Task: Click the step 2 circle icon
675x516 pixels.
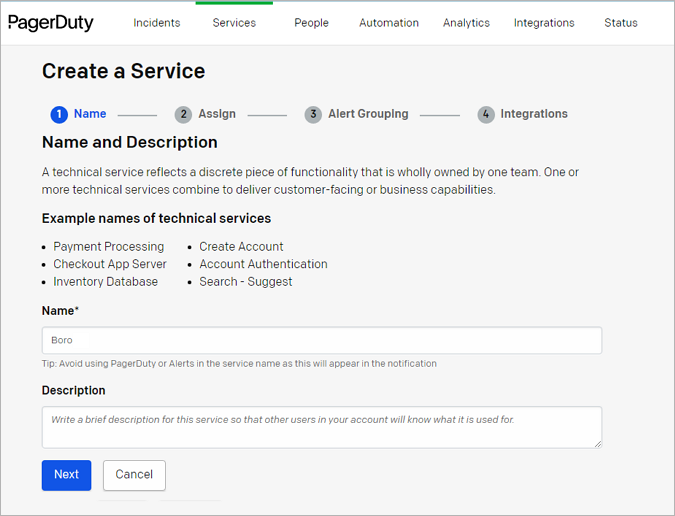Action: click(183, 114)
